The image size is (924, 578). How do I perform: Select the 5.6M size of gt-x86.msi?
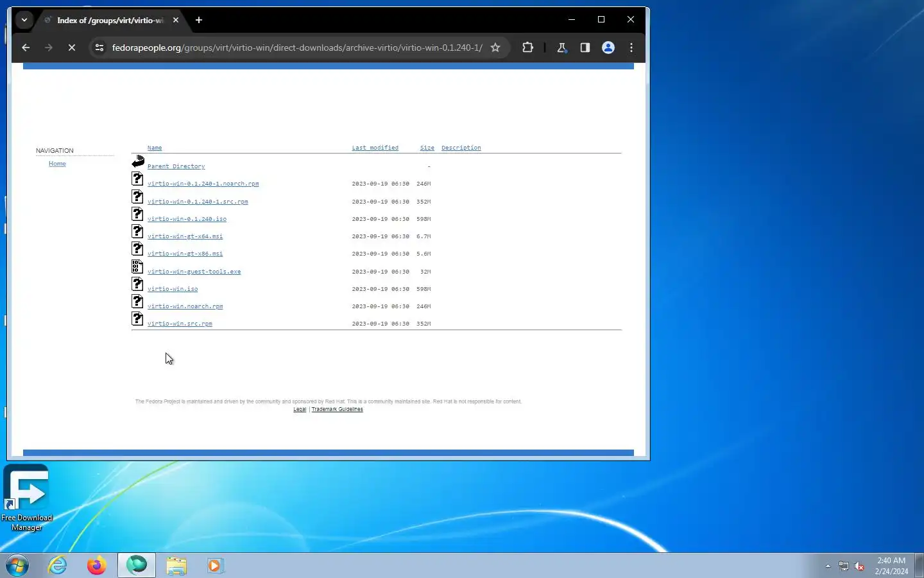click(x=424, y=254)
